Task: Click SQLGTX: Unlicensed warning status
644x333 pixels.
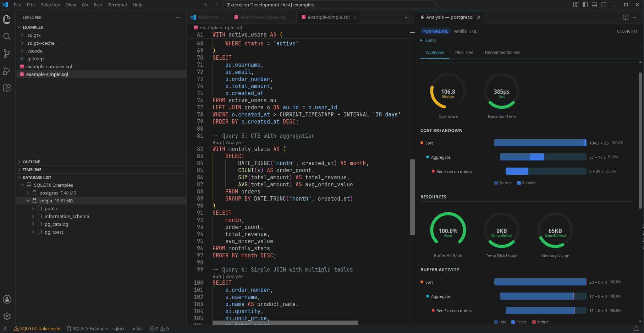Action: point(37,329)
